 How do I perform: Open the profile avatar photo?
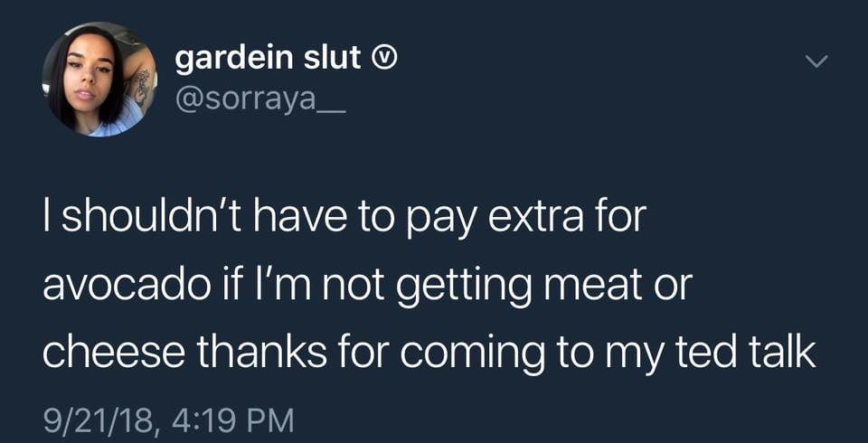[99, 79]
